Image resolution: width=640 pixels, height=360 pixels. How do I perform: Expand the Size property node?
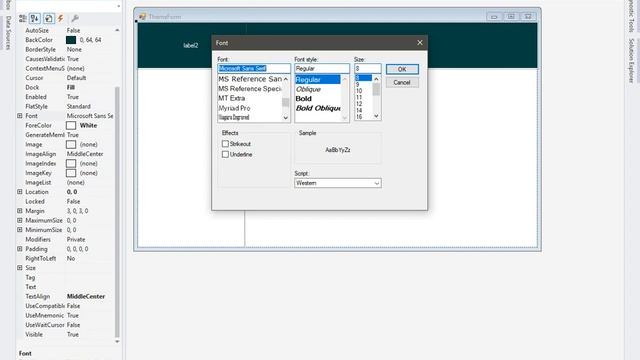[x=20, y=268]
